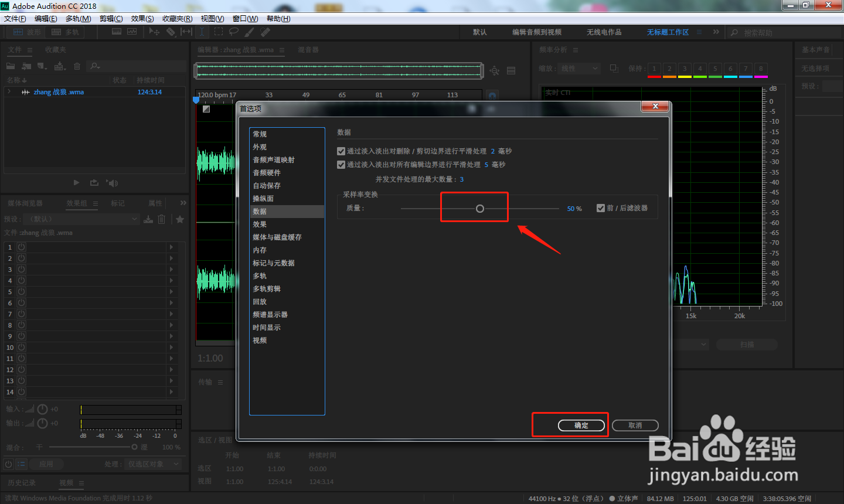
Task: Toggle main effects rack power button
Action: point(9,464)
